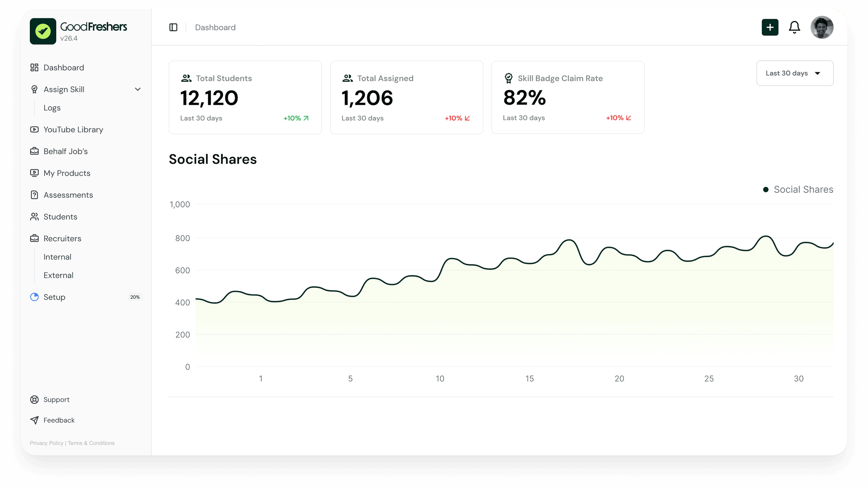This screenshot has height=488, width=868.
Task: Select My Products in sidebar
Action: click(x=67, y=173)
